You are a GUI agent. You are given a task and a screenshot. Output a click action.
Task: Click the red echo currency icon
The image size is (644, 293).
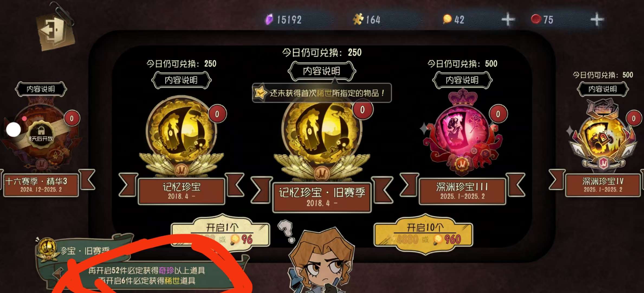click(536, 19)
